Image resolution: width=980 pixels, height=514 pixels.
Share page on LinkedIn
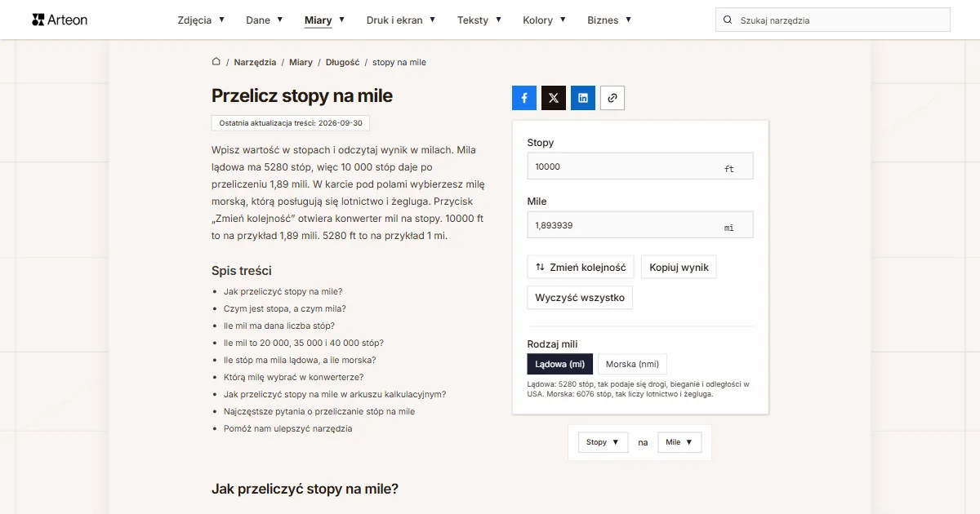(x=583, y=98)
